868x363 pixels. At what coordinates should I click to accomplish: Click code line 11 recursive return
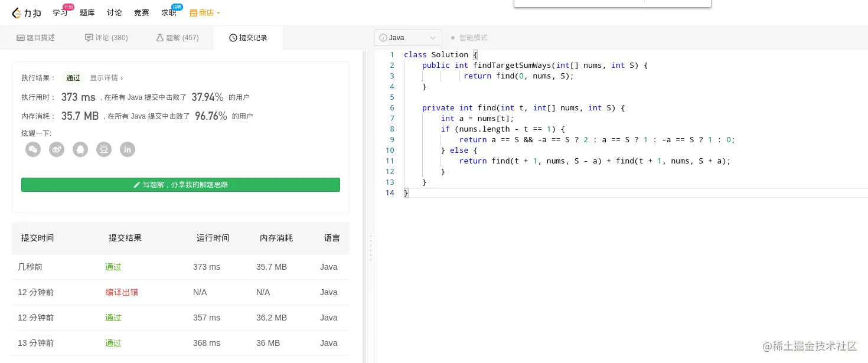595,161
